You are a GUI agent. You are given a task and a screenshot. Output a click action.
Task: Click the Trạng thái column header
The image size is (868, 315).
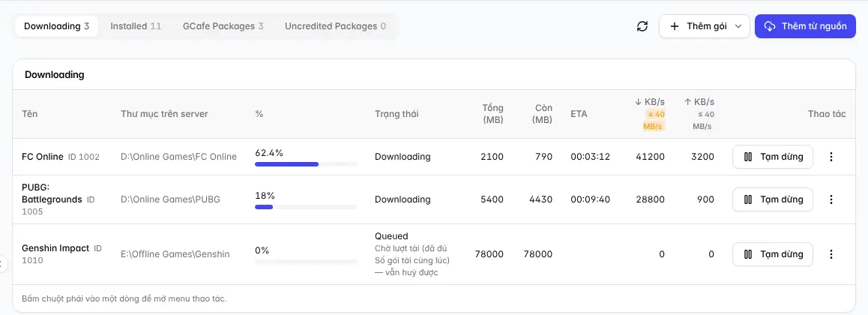[x=397, y=114]
